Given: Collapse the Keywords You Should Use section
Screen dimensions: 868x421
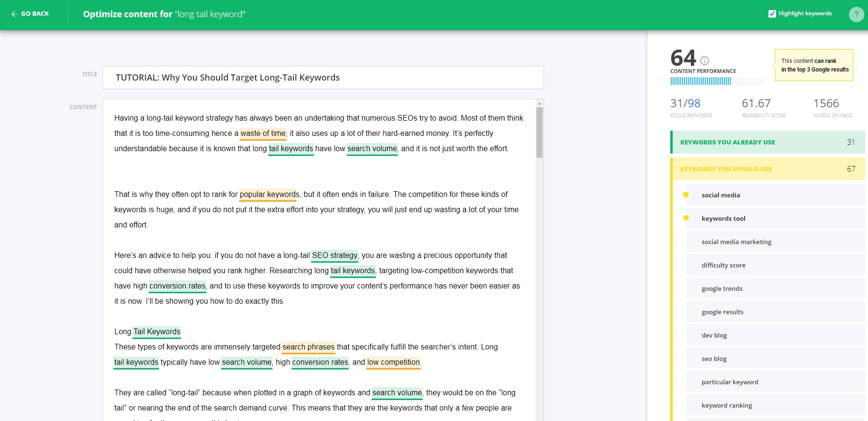Looking at the screenshot, I should (767, 169).
